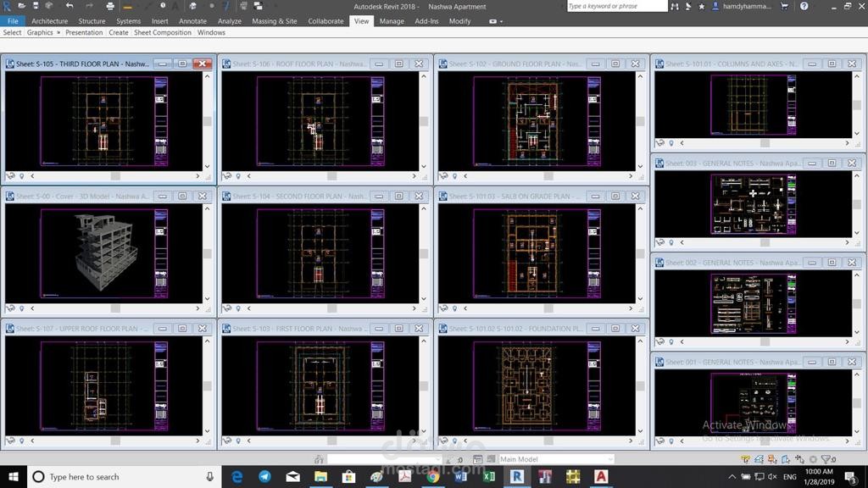868x488 pixels.
Task: Click the blue File button
Action: point(13,21)
